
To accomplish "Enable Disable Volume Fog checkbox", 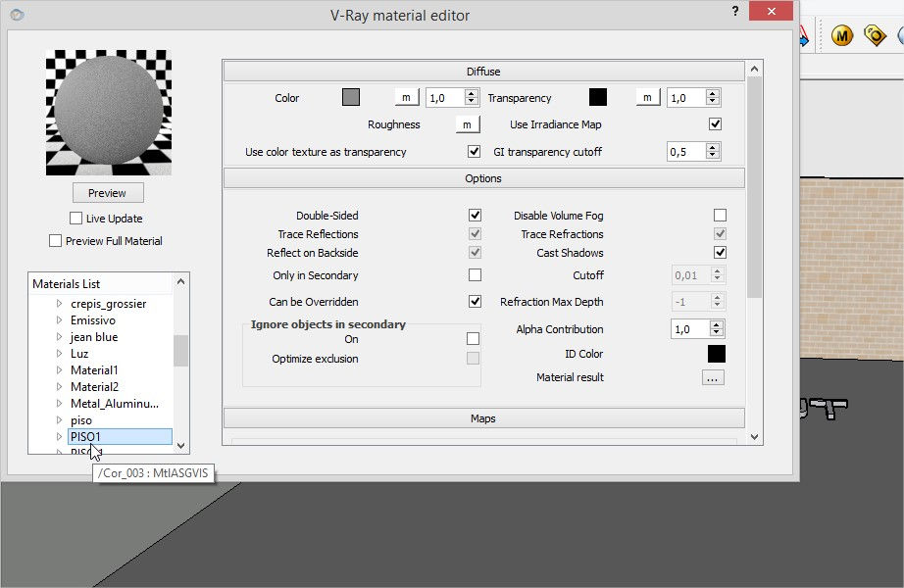I will [x=720, y=215].
